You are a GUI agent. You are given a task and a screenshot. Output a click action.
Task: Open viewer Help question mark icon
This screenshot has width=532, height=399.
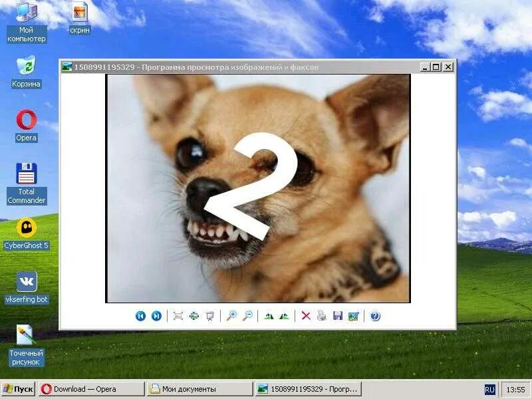[375, 316]
